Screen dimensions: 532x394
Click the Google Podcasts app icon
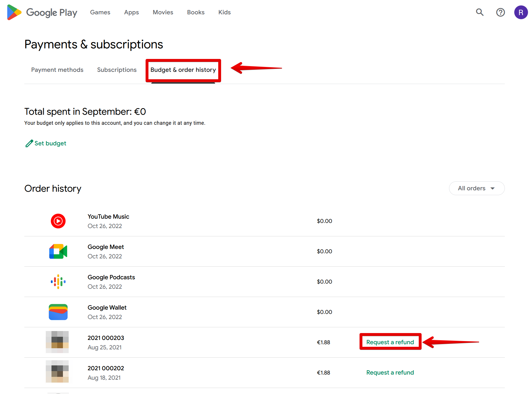click(x=58, y=282)
